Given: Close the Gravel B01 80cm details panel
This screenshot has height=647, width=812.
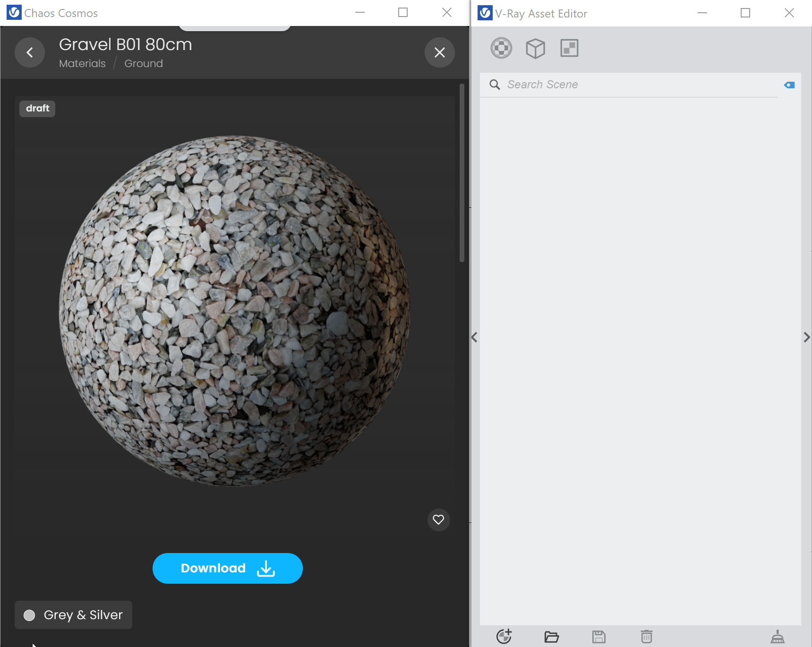Looking at the screenshot, I should (x=439, y=52).
